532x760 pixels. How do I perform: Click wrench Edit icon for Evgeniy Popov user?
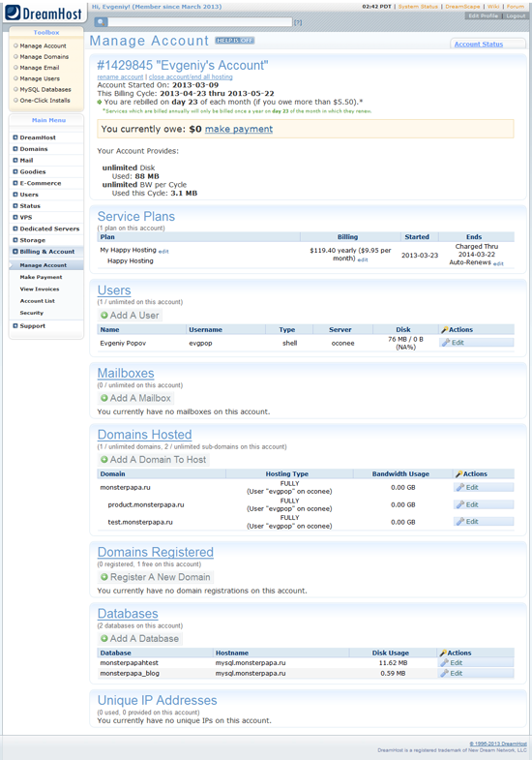(x=446, y=343)
